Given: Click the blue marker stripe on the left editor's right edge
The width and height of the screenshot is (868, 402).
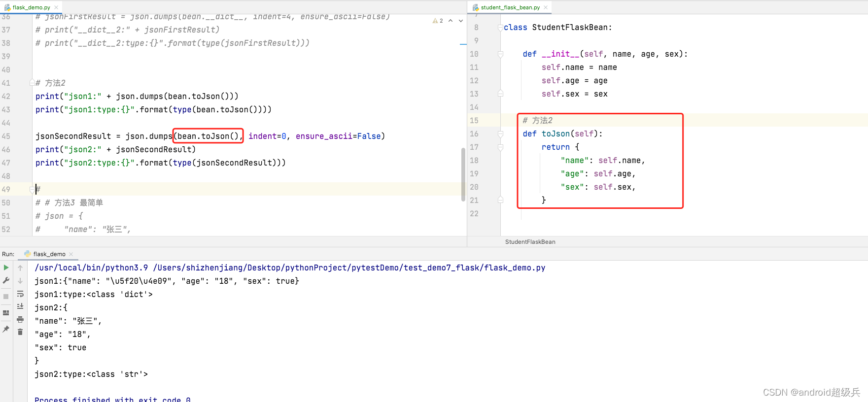Looking at the screenshot, I should pyautogui.click(x=463, y=44).
